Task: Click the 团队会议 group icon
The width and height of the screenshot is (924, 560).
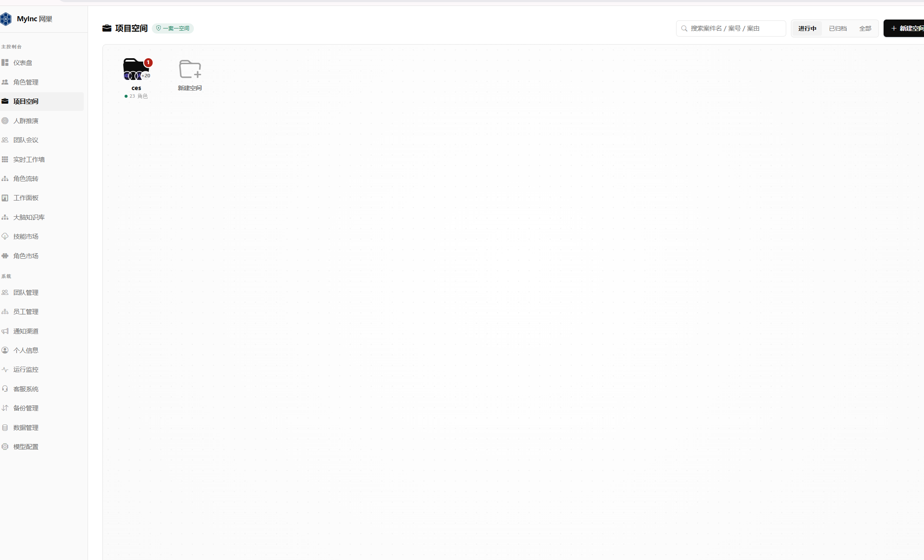Action: (5, 140)
